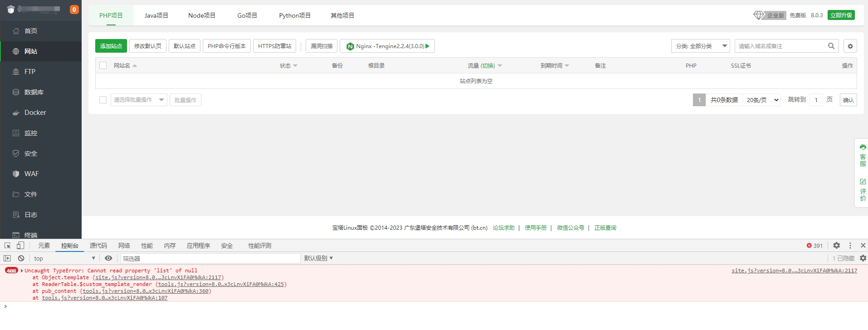Open console settings gear icon

pos(863,258)
